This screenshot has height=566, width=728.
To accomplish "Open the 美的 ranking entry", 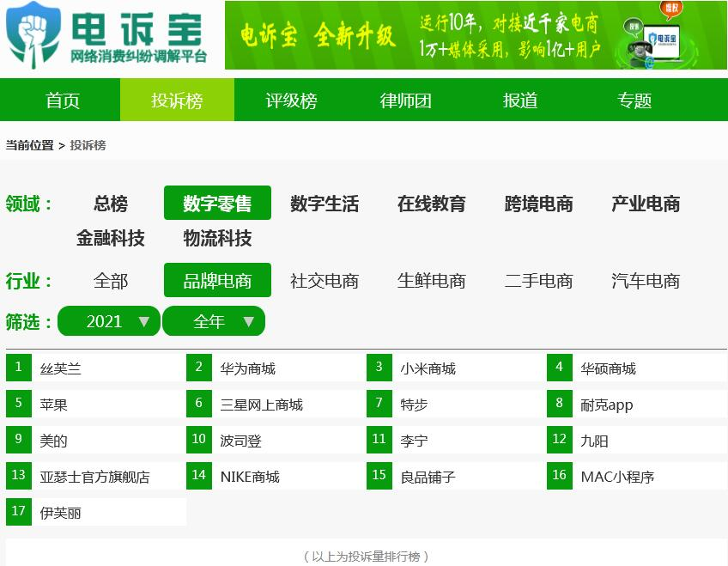I will [x=96, y=440].
